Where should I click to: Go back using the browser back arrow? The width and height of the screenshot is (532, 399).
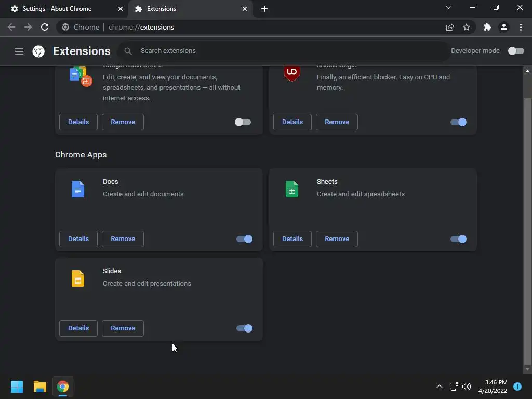point(11,27)
